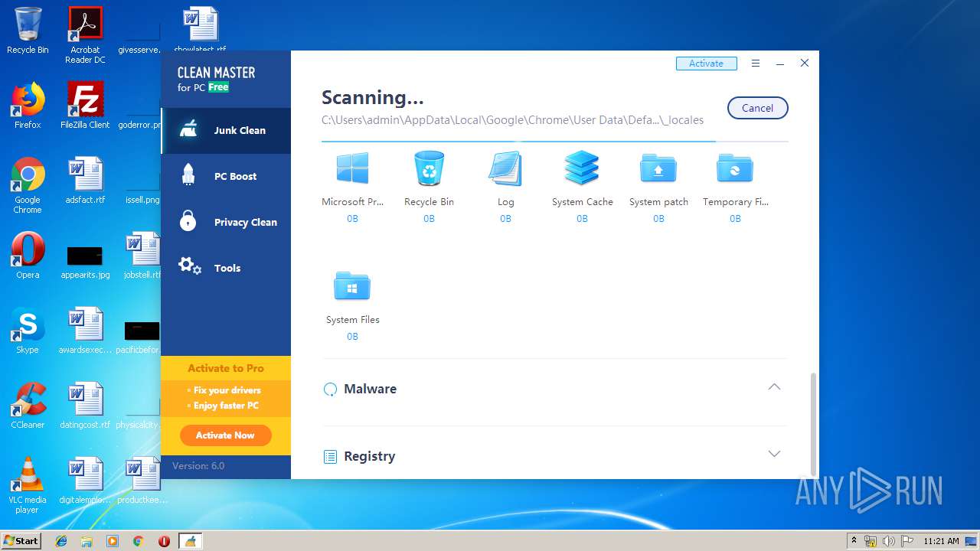The image size is (980, 551).
Task: Open the Clean Master hamburger menu
Action: click(x=756, y=64)
